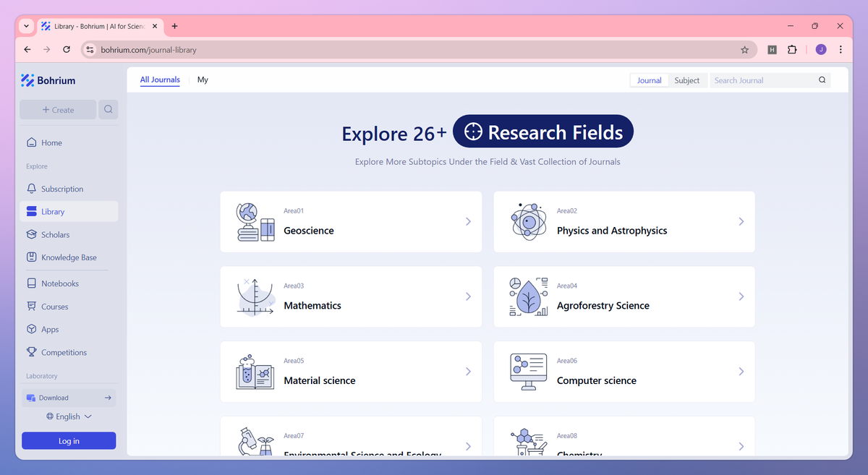Expand the English language dropdown
Screen dimensions: 868x475
[x=69, y=416]
